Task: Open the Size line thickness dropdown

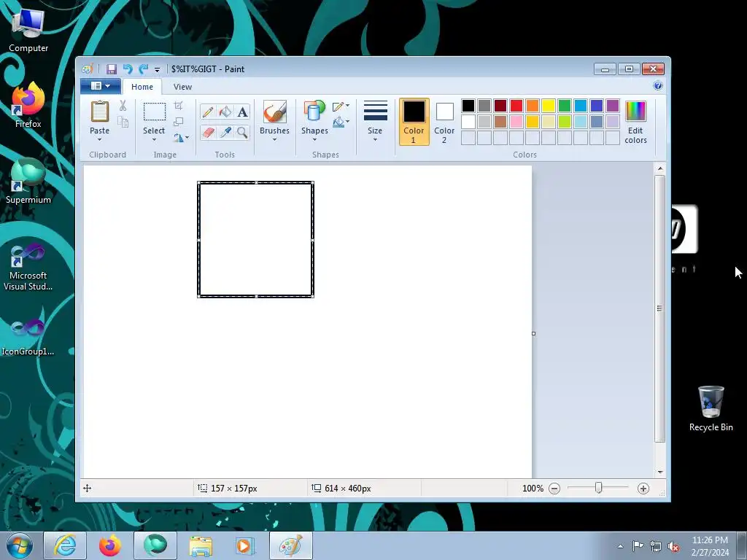Action: 375,122
